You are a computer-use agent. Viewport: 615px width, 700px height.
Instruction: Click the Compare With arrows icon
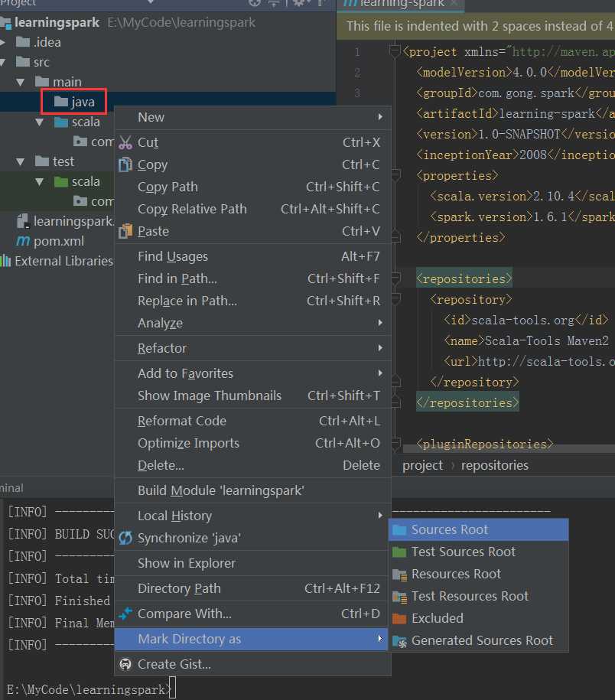(125, 614)
